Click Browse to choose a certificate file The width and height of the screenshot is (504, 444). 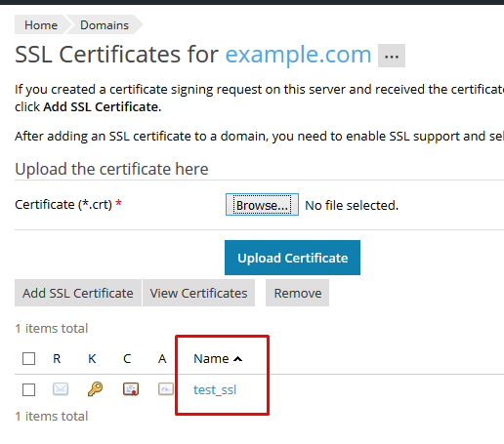[262, 205]
